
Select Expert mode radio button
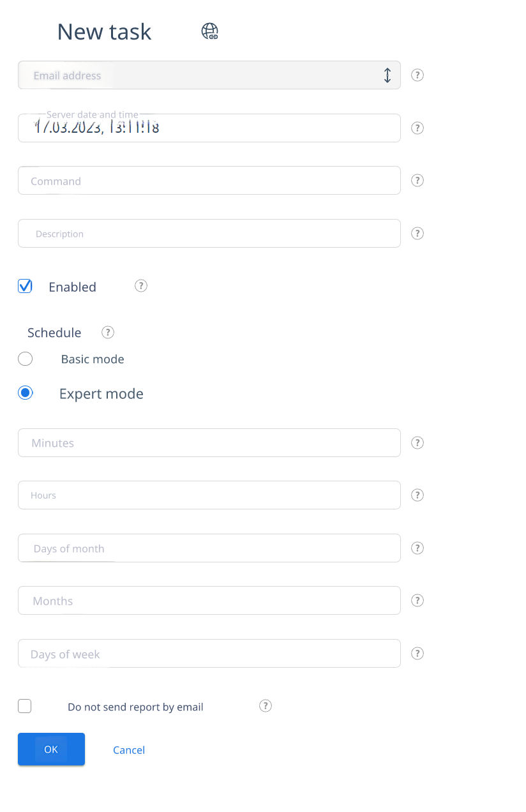(26, 393)
